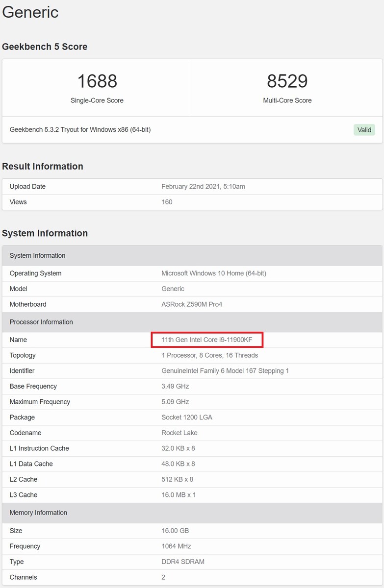Viewport: 384px width, 588px height.
Task: Click the Geekbench 5 Score heading
Action: [x=45, y=47]
